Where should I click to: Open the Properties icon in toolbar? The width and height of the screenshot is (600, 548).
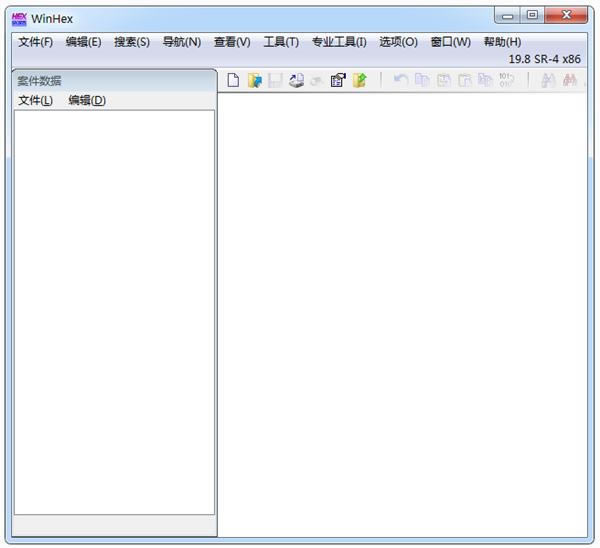click(338, 80)
